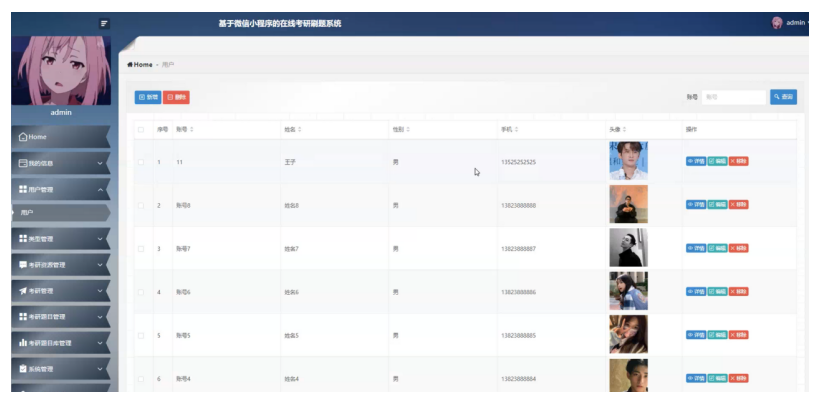Screen dimensions: 813x394
Task: View details (eye) for 姓名8 row
Action: (x=696, y=205)
